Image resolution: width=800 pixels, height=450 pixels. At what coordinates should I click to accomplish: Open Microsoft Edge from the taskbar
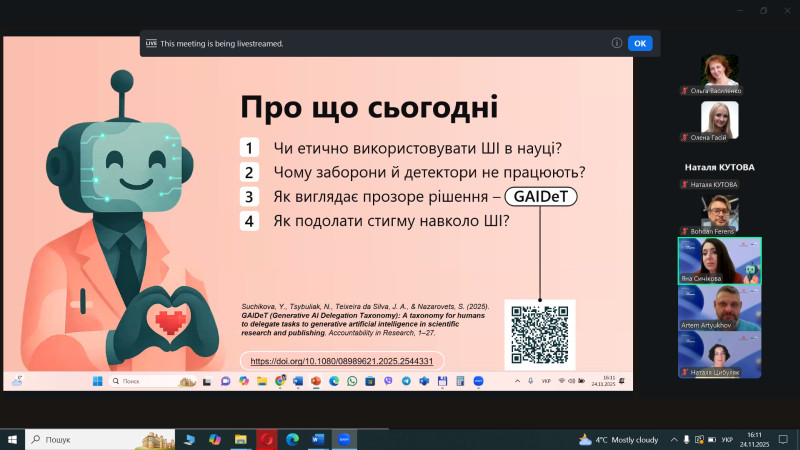(x=293, y=439)
